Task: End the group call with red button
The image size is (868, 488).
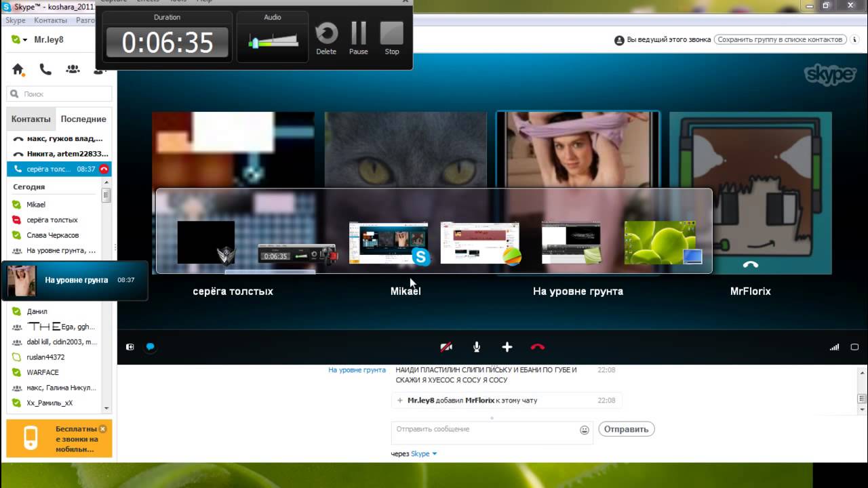Action: [x=538, y=347]
